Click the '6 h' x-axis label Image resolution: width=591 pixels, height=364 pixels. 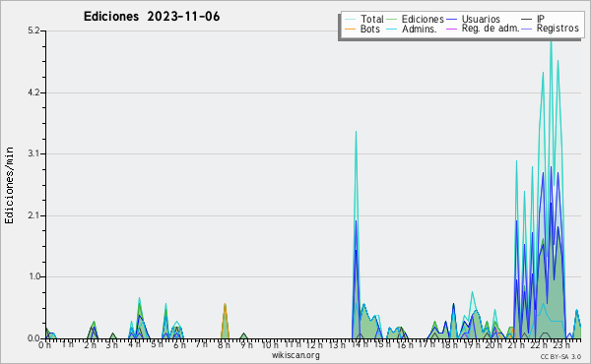(x=179, y=345)
